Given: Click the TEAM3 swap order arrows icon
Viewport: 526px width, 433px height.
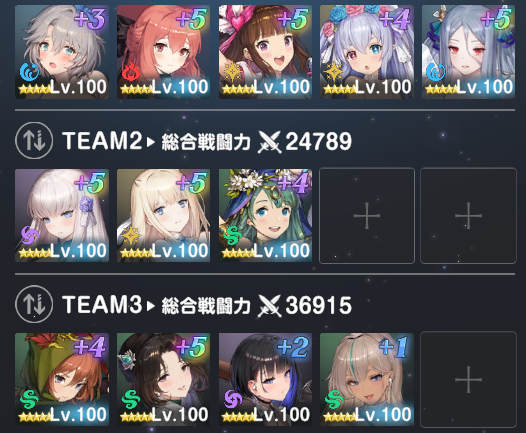Looking at the screenshot, I should (34, 304).
